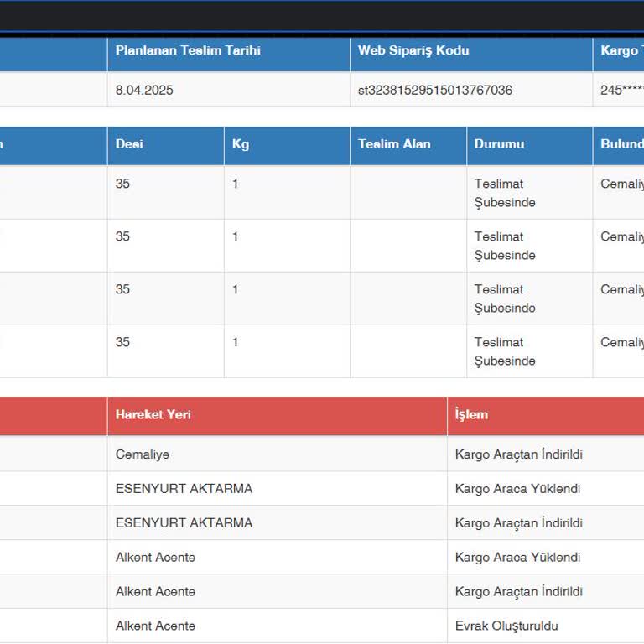Click Kargo Araçtan İndirildi in the Cemaliye row
Screen dimensions: 644x644
coord(518,454)
